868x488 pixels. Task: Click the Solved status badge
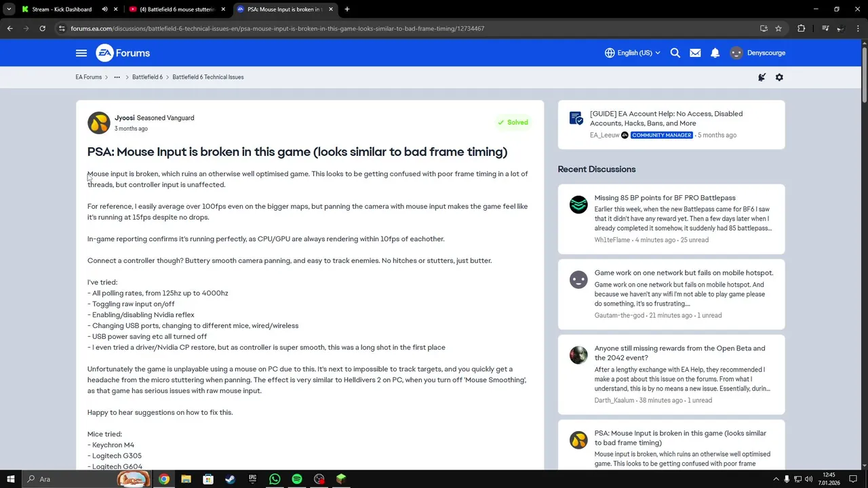pos(513,123)
